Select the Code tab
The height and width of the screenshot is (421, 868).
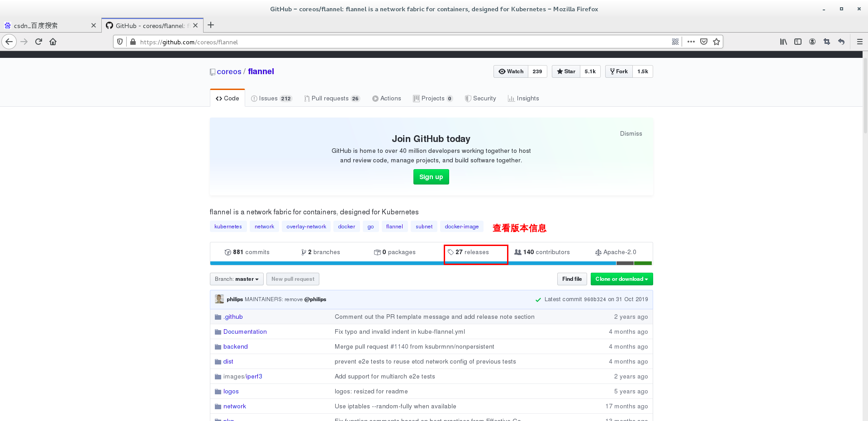[228, 98]
